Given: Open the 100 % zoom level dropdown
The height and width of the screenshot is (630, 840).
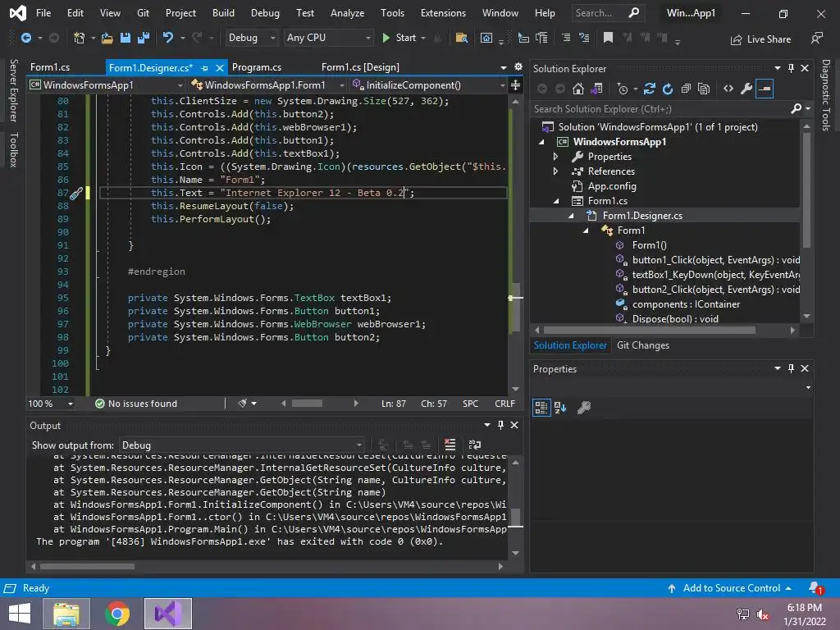Looking at the screenshot, I should pyautogui.click(x=51, y=404).
